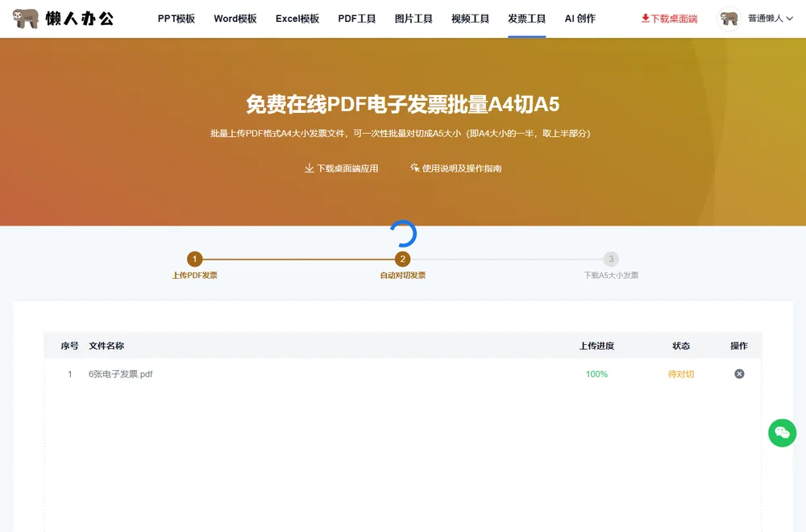The image size is (806, 532).
Task: Remove 6张电子发票.pdf with the delete icon
Action: 739,374
